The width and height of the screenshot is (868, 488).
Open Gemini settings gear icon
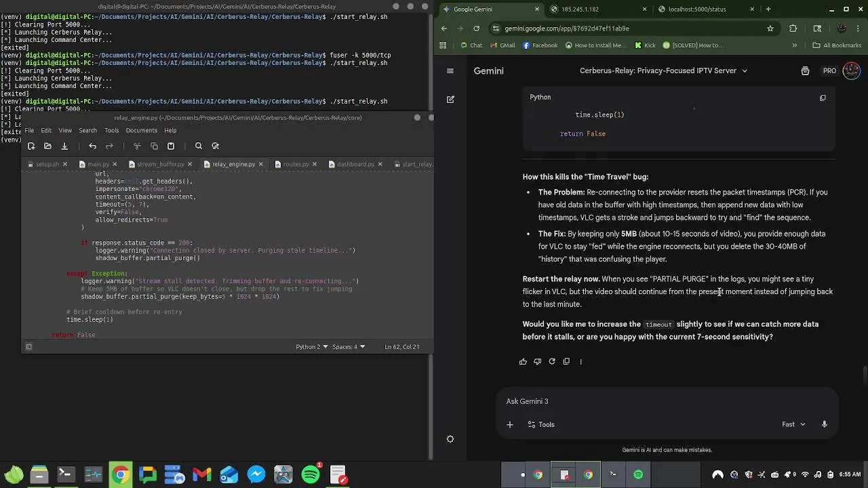pyautogui.click(x=450, y=439)
